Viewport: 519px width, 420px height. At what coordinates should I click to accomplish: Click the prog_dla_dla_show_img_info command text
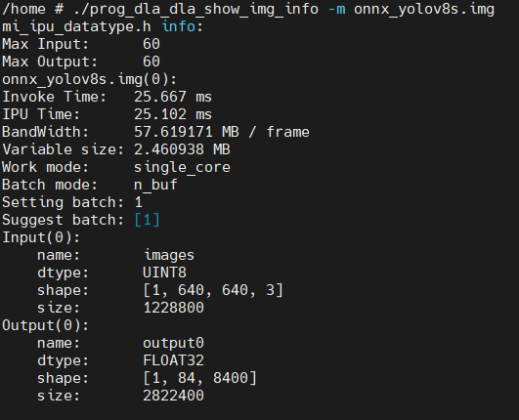[195, 9]
